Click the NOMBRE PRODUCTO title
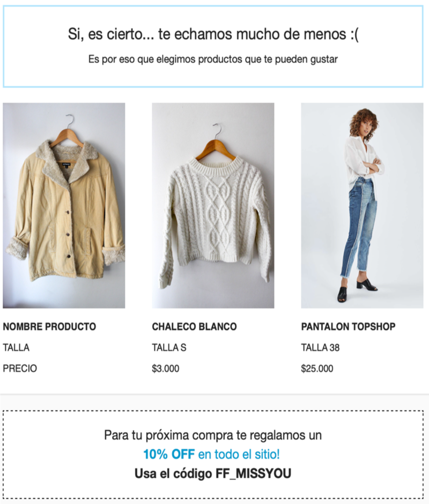 tap(49, 326)
